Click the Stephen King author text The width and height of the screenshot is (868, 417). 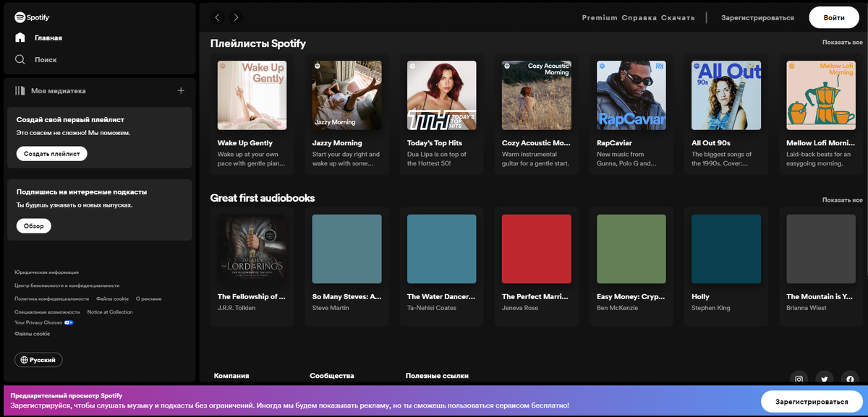click(x=711, y=308)
